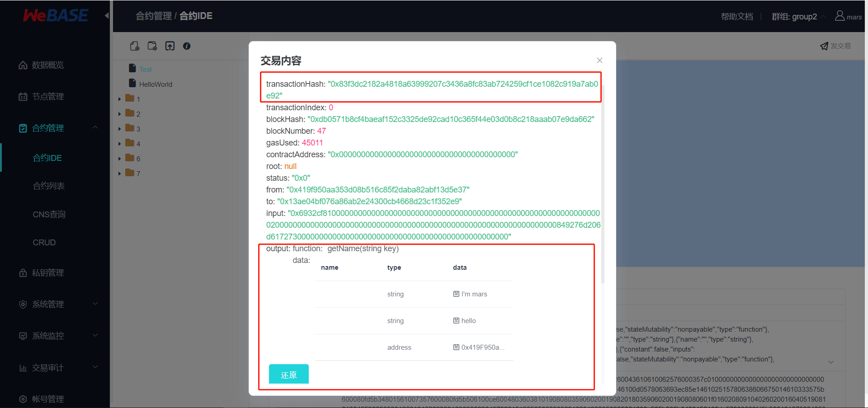Screen dimensions: 868x408
Task: Click the 还原 restore button
Action: coord(288,374)
